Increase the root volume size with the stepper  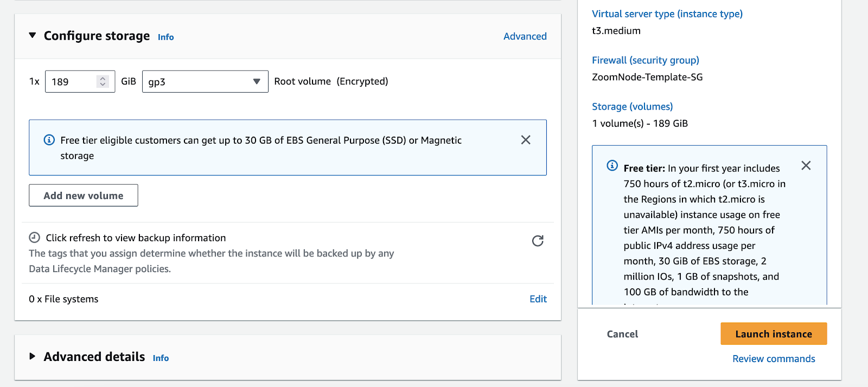coord(103,78)
